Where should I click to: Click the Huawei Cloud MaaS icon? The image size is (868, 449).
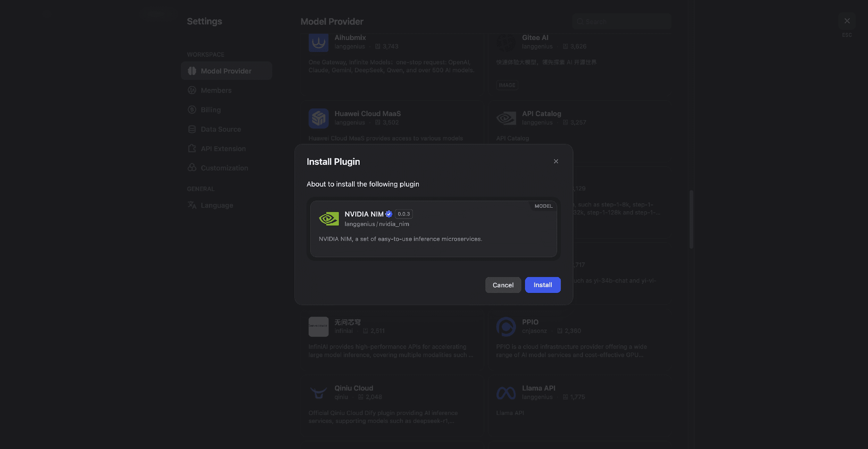tap(318, 119)
